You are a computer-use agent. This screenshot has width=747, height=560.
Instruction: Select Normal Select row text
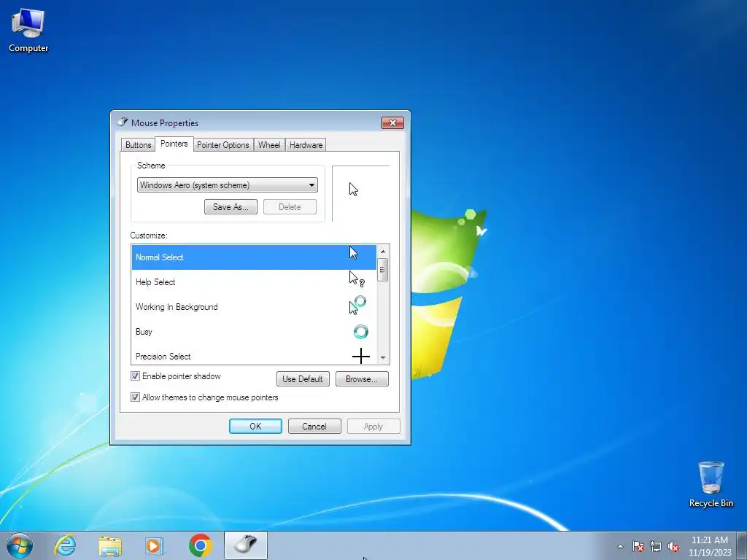coord(159,257)
